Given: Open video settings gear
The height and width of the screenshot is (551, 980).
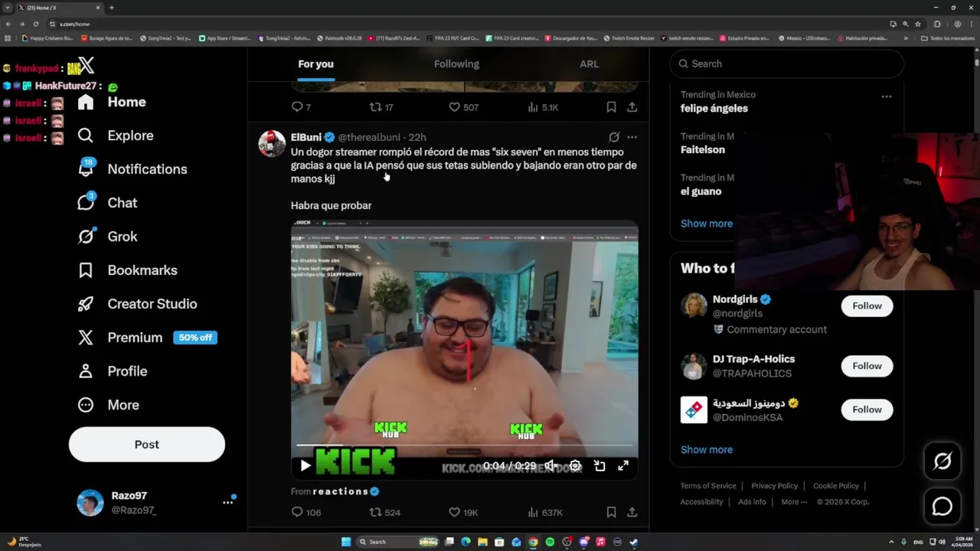Looking at the screenshot, I should click(575, 465).
